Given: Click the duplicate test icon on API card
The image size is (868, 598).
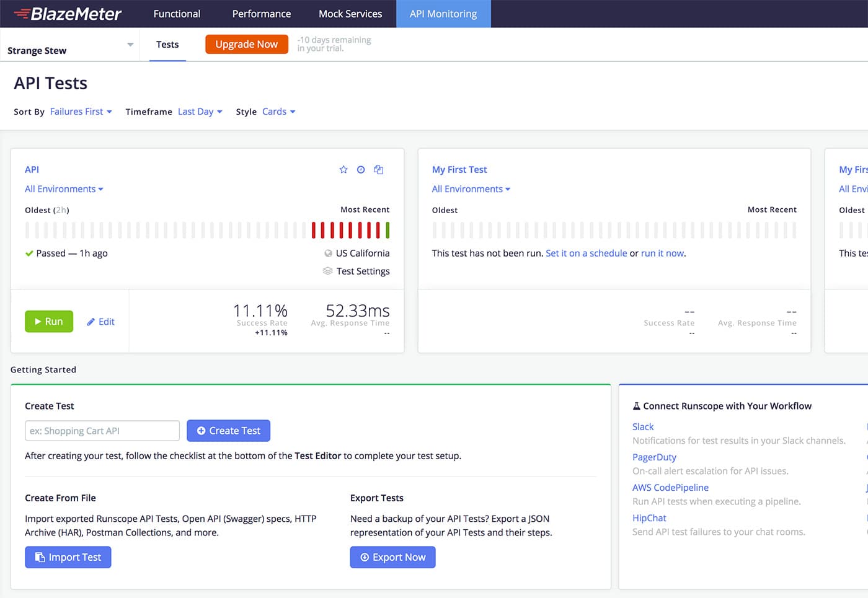Looking at the screenshot, I should click(378, 169).
